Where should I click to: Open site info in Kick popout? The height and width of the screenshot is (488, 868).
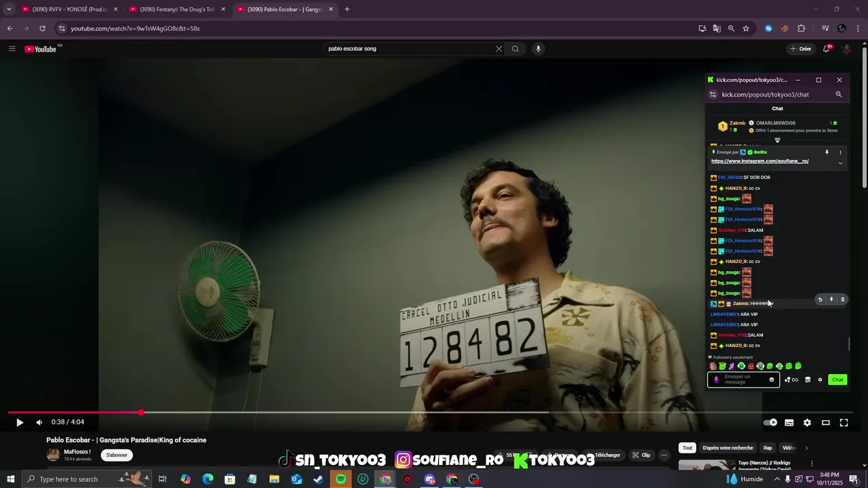click(x=713, y=95)
